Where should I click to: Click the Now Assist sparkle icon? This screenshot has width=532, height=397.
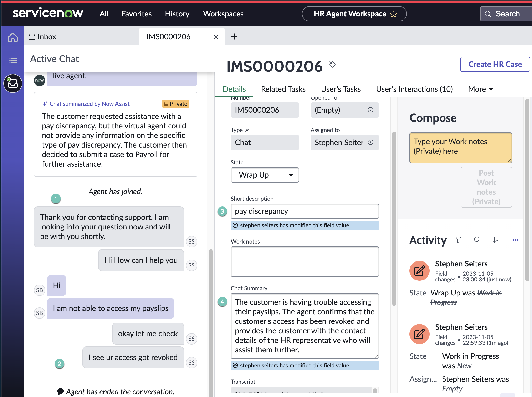[x=45, y=104]
